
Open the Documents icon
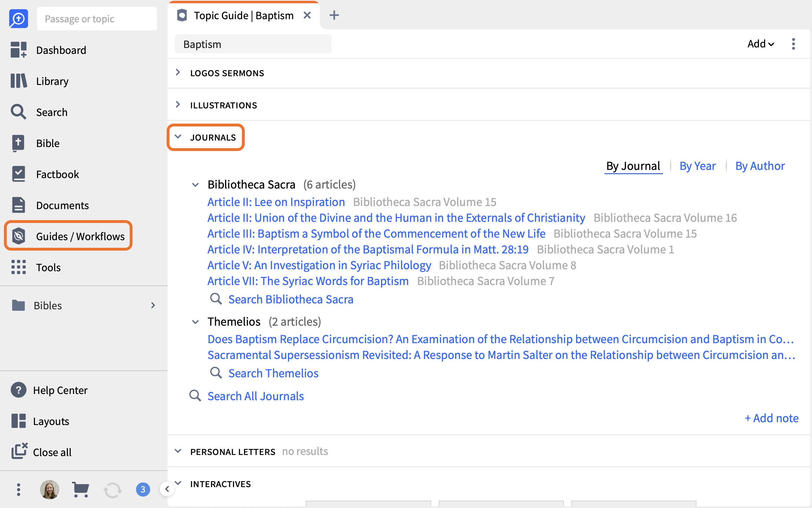tap(18, 205)
